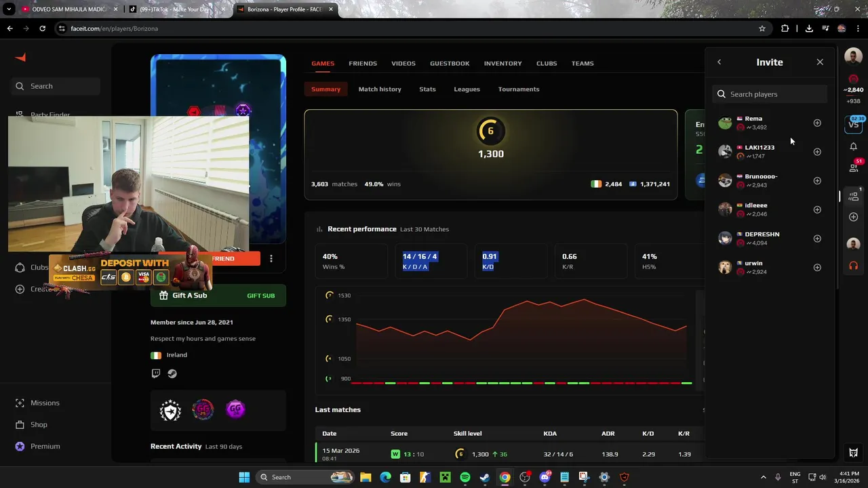868x488 pixels.
Task: Open the FRIENDS profile tab
Action: tap(363, 63)
